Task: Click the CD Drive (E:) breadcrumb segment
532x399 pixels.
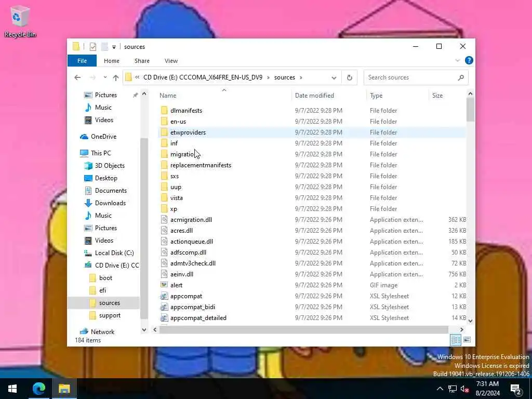Action: coord(203,77)
